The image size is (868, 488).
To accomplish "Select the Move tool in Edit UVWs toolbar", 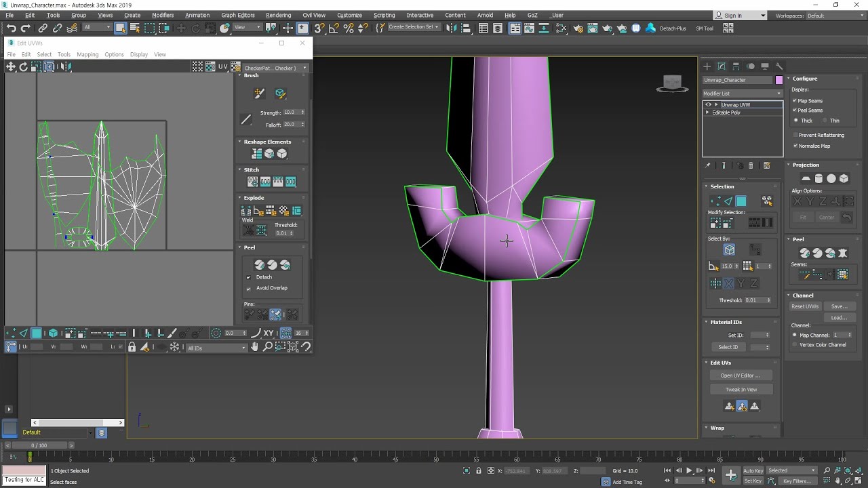I will [x=11, y=66].
